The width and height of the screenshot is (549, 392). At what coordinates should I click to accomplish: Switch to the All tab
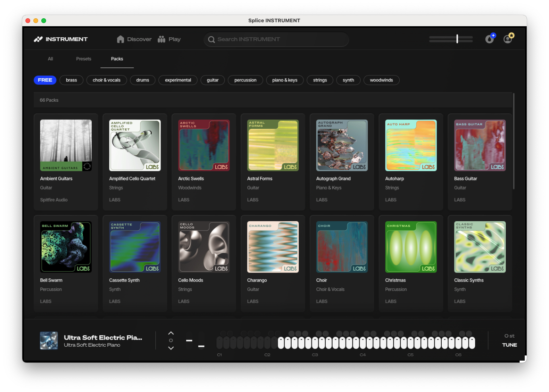point(50,59)
